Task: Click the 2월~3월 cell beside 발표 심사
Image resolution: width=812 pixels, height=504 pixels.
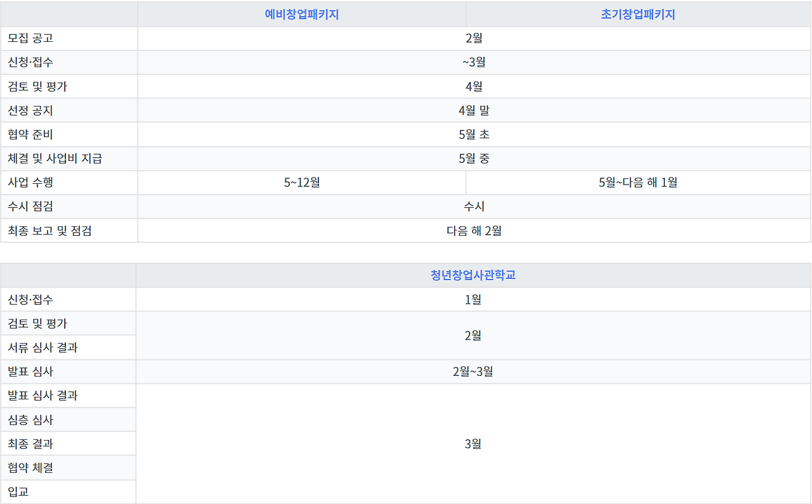Action: click(x=473, y=372)
